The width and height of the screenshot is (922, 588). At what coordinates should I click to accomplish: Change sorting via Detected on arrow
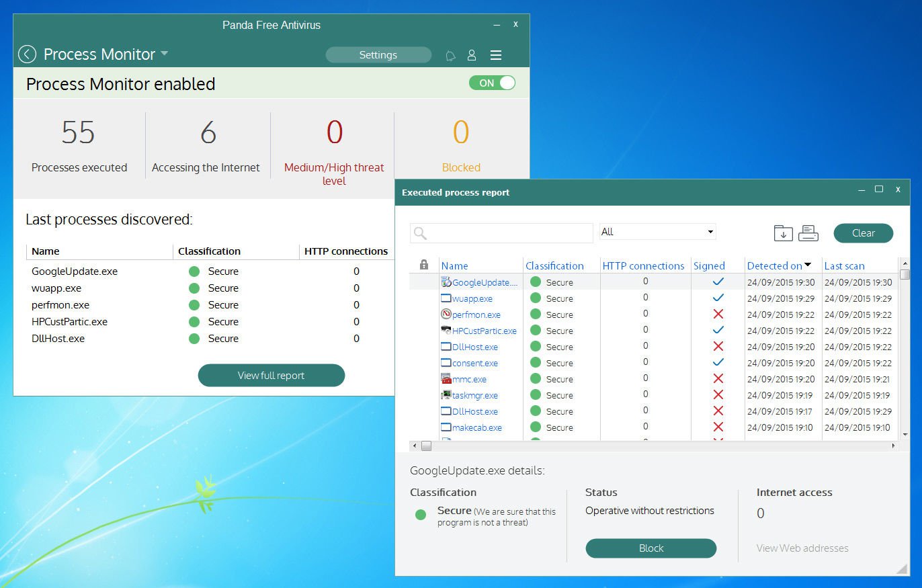tap(808, 265)
